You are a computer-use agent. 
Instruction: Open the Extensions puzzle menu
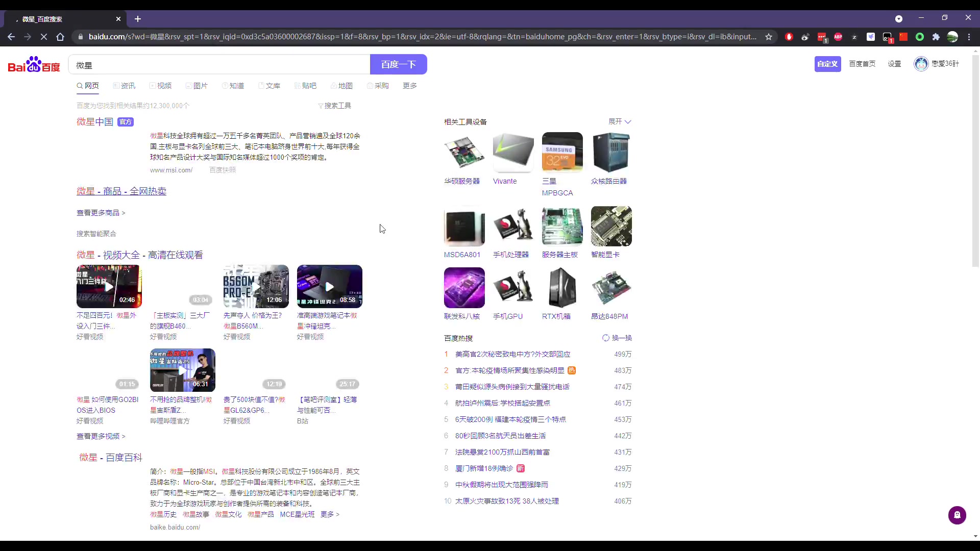[x=936, y=37]
